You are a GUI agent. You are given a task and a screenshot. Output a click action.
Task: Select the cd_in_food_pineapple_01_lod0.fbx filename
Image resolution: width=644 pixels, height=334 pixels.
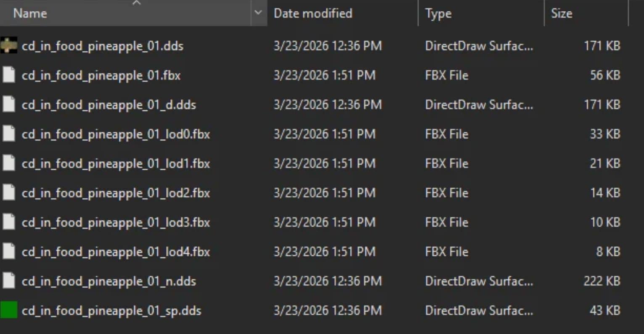116,134
